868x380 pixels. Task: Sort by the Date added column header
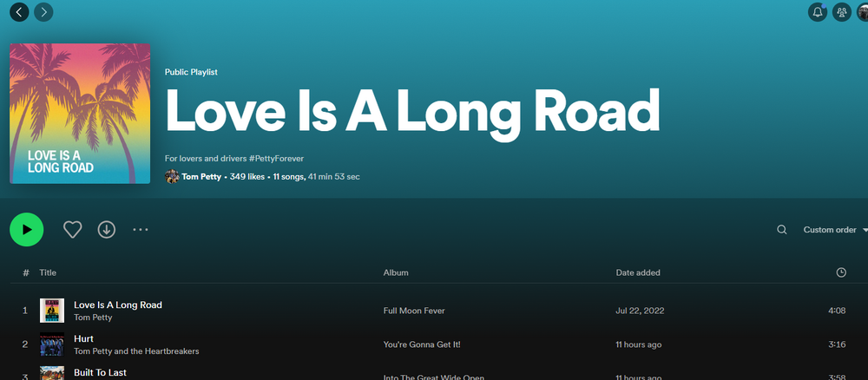[638, 272]
